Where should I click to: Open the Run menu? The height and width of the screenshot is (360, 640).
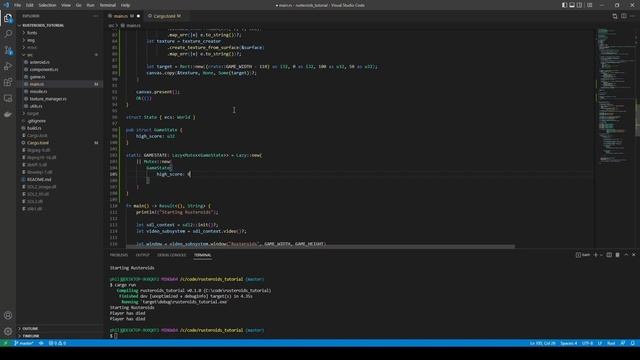(90, 5)
